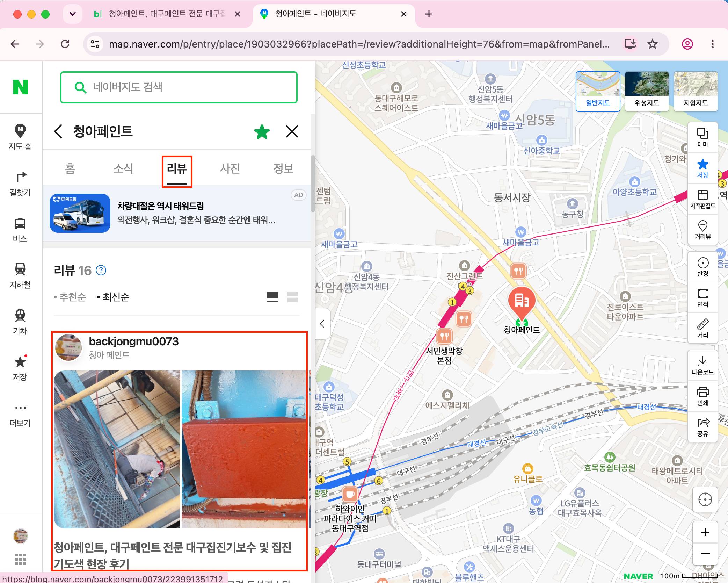Switch to satellite map (위성지도) view

pos(647,92)
